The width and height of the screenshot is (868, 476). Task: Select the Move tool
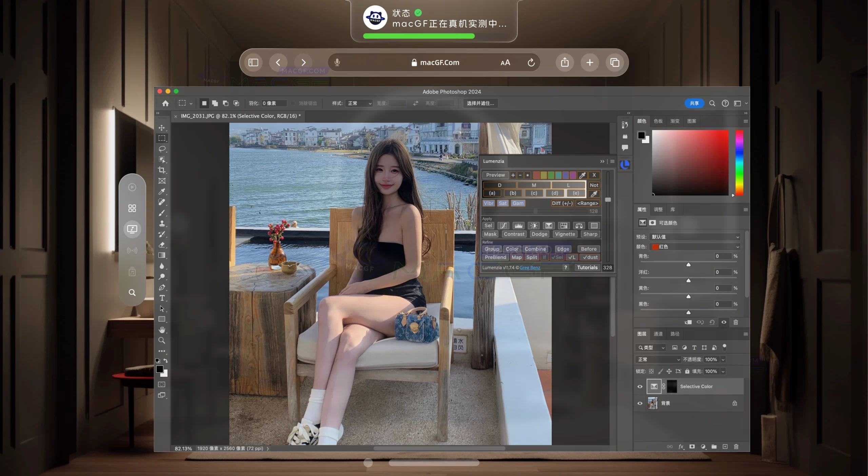click(162, 128)
